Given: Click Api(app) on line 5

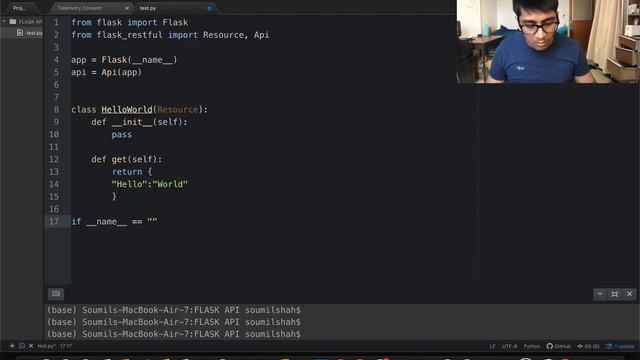Looking at the screenshot, I should [x=121, y=72].
